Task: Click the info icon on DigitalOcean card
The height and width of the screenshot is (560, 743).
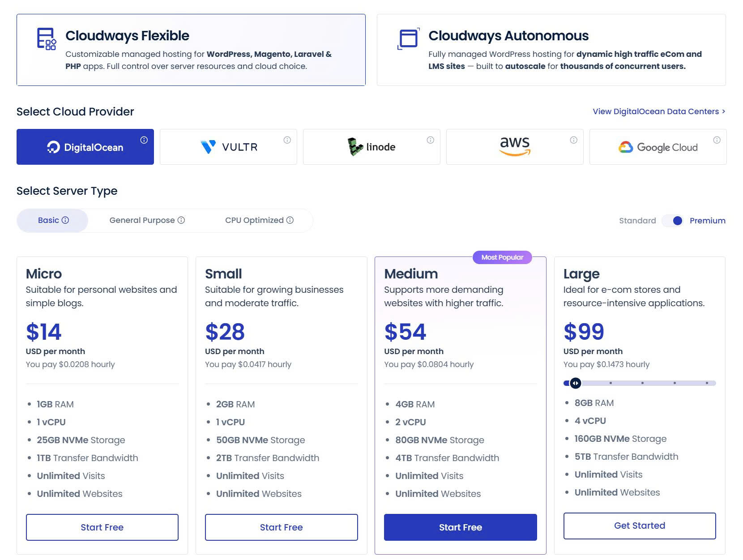Action: tap(144, 140)
